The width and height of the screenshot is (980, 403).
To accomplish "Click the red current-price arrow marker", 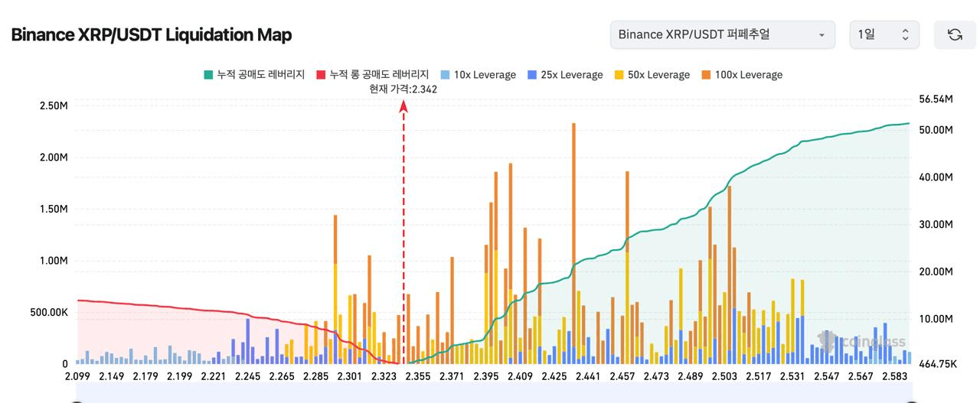I will point(403,107).
